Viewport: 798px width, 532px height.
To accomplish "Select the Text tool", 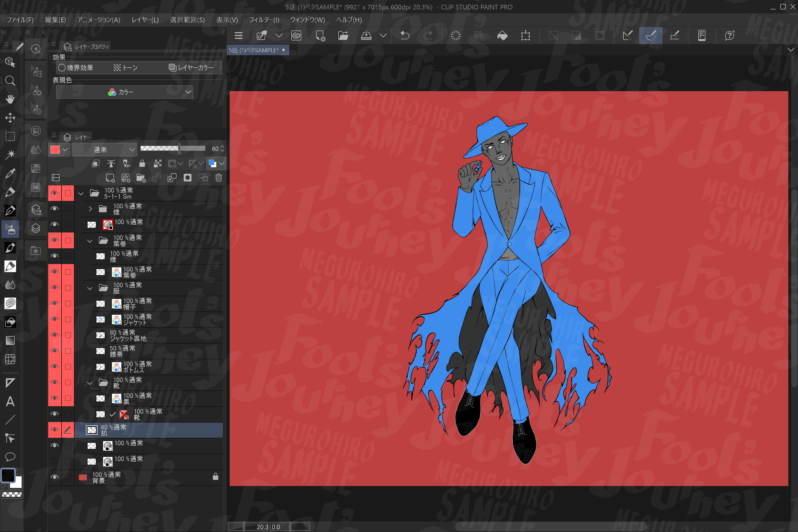I will coord(10,401).
